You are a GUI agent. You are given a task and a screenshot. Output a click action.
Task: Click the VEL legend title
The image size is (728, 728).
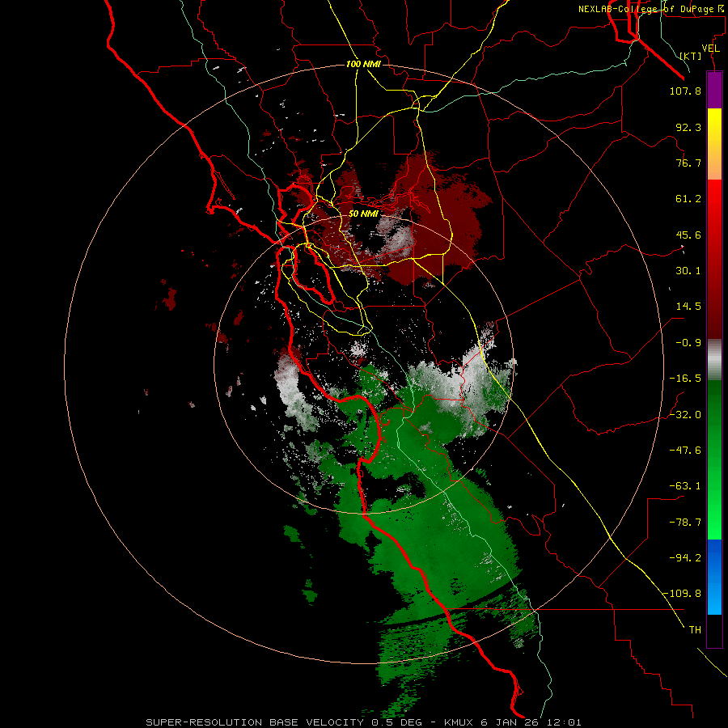point(710,49)
